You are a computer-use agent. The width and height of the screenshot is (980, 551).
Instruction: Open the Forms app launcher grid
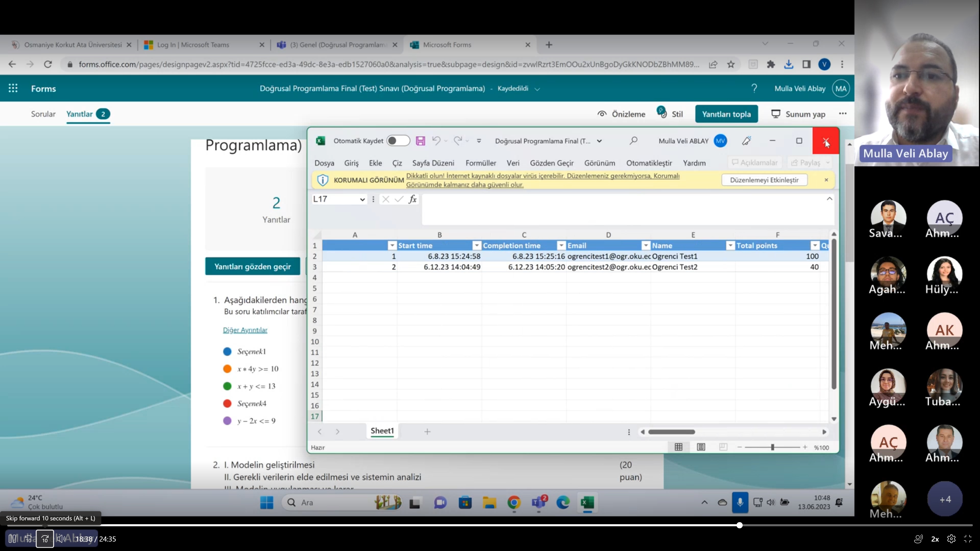tap(13, 88)
